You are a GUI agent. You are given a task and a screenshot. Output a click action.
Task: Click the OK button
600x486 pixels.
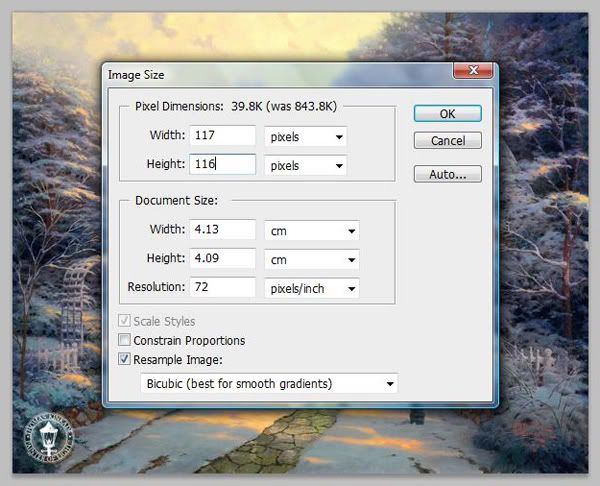point(447,114)
